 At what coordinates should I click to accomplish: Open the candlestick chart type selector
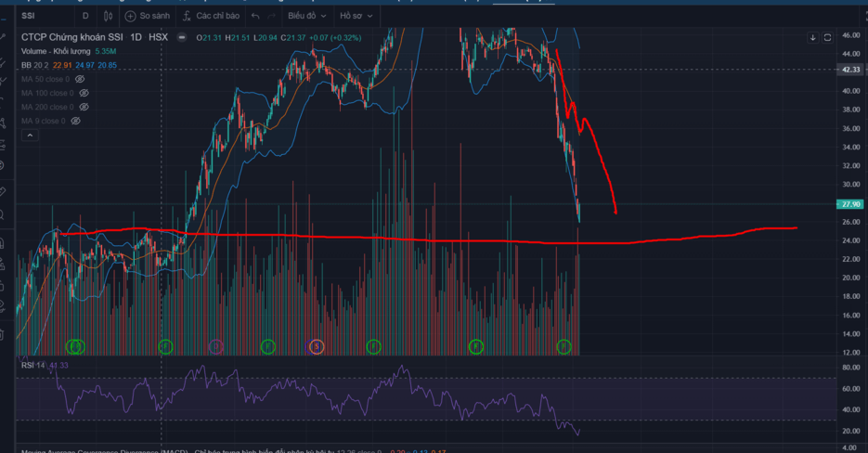point(108,16)
